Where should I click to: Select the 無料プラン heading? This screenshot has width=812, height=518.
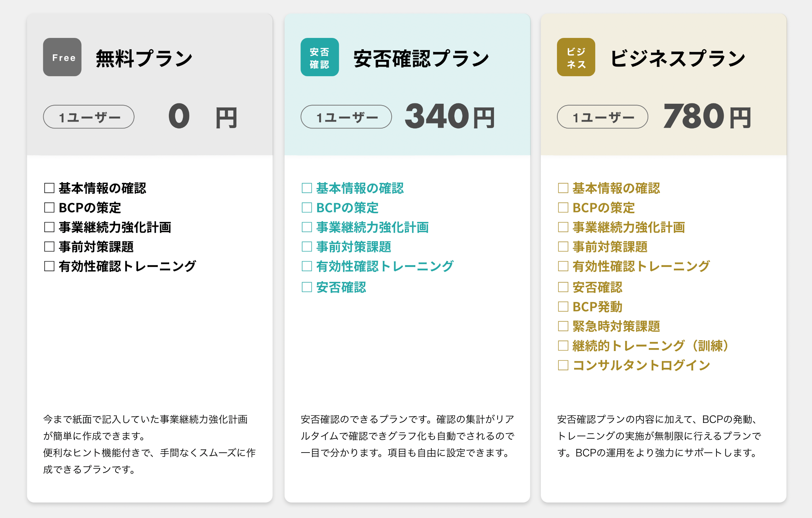click(144, 58)
